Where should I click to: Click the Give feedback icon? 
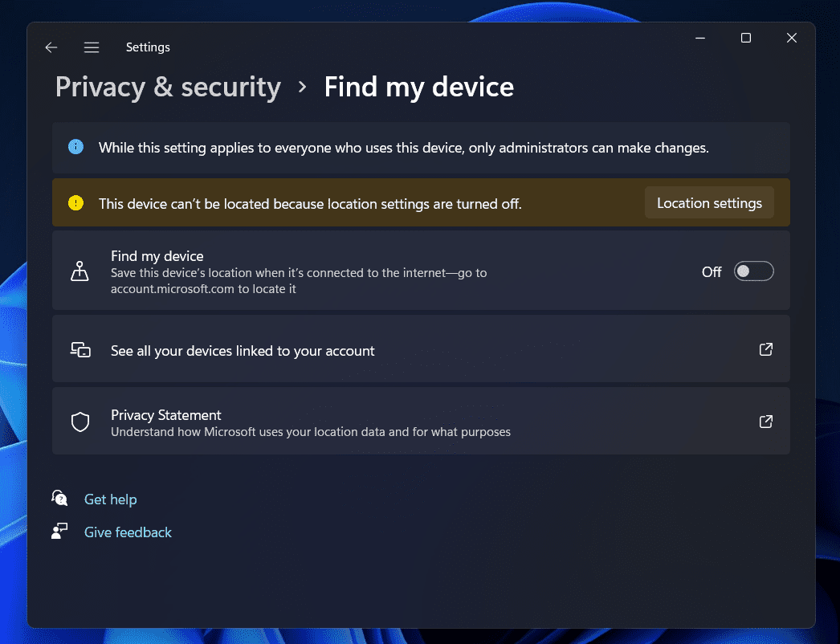pyautogui.click(x=59, y=532)
